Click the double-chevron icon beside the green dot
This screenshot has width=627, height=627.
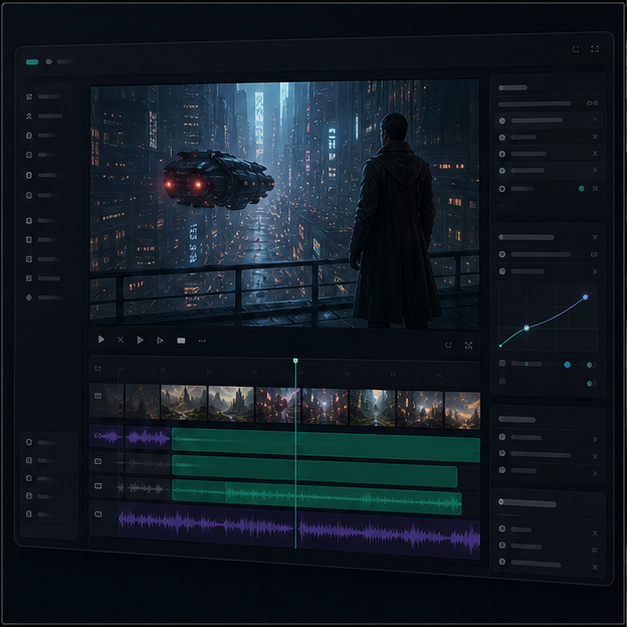[x=595, y=188]
